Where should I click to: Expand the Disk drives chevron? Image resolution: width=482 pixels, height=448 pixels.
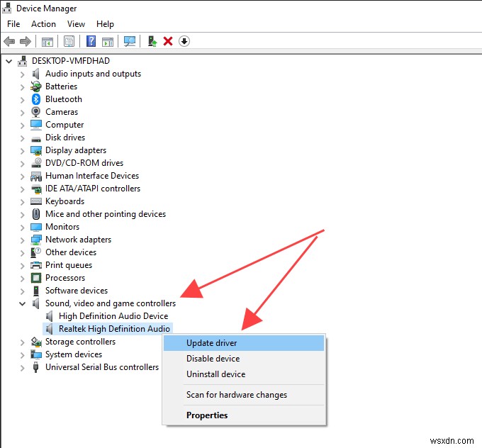[22, 138]
